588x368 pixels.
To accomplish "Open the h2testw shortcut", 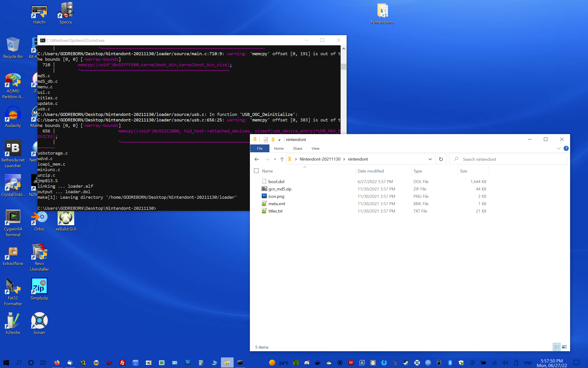I will click(x=13, y=324).
